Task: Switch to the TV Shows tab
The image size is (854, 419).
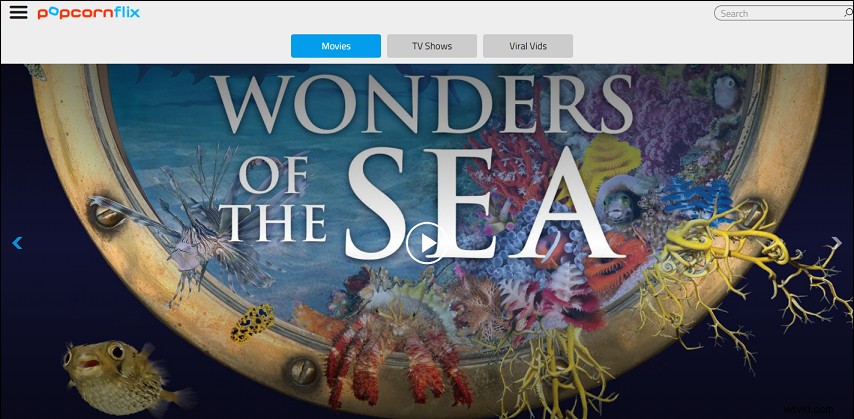Action: (432, 46)
